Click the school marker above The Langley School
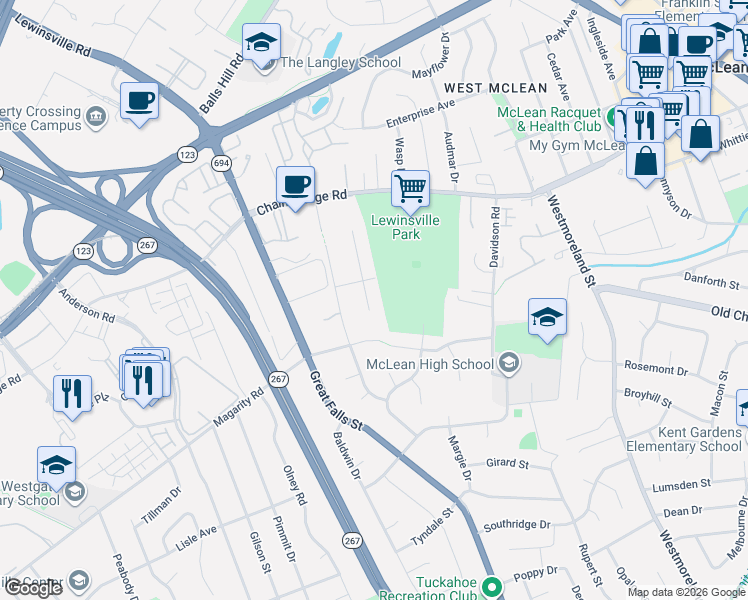The width and height of the screenshot is (748, 600). (261, 44)
